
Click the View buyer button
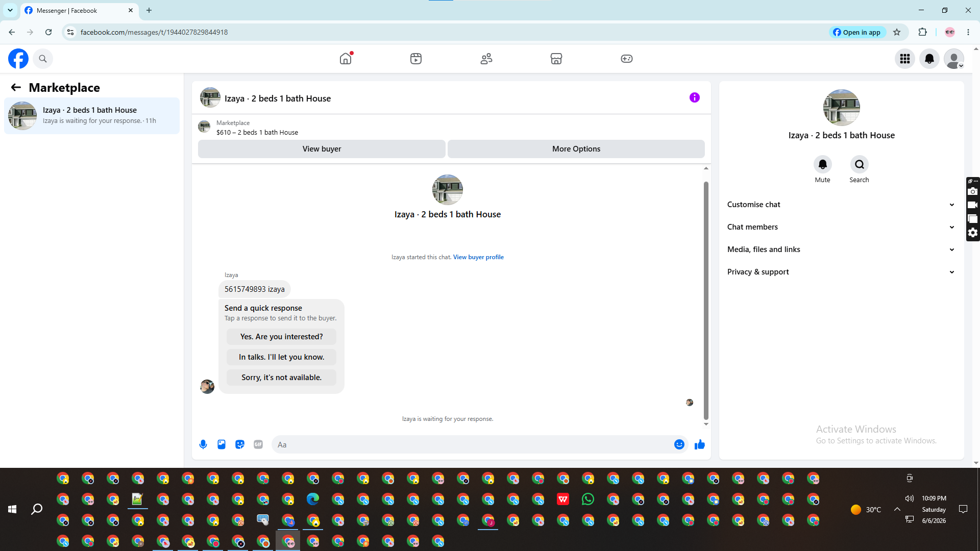tap(322, 149)
